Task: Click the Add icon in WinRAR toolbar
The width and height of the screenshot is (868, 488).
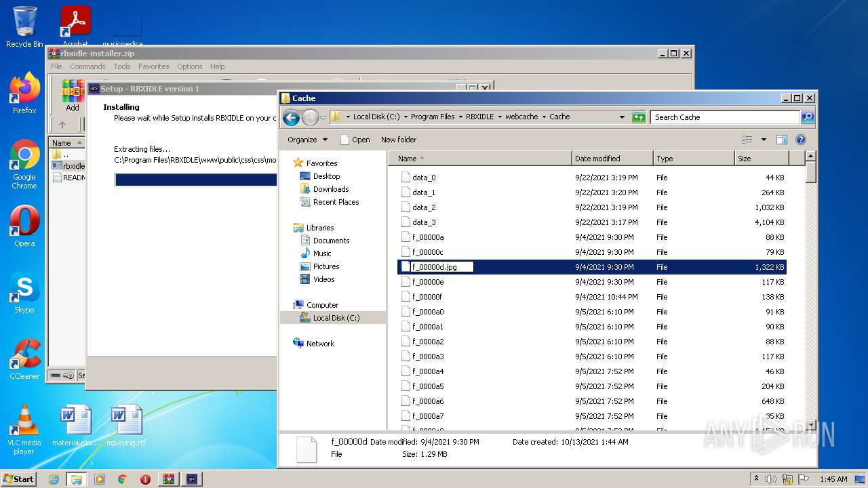Action: coord(73,96)
